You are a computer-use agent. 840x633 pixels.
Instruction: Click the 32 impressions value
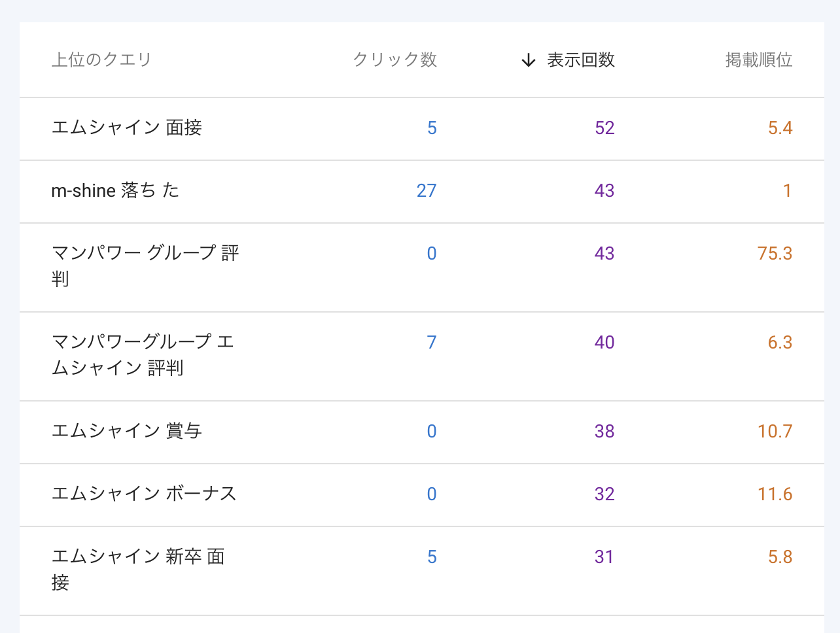(x=604, y=494)
